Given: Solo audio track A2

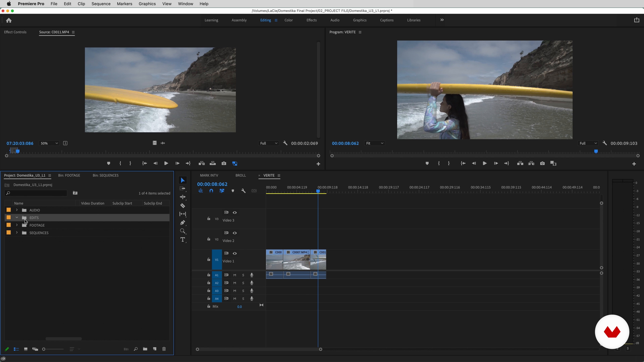Looking at the screenshot, I should click(243, 283).
